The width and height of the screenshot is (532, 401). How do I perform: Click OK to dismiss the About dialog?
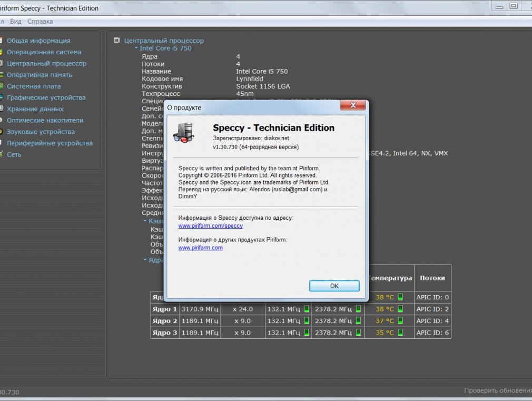click(334, 286)
